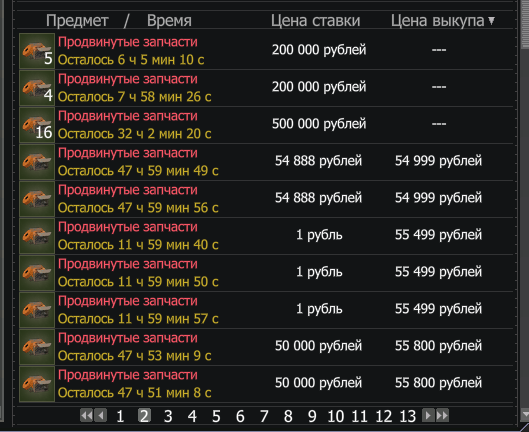Select the lot priced 500 000 рублей
The image size is (529, 432).
click(x=266, y=125)
